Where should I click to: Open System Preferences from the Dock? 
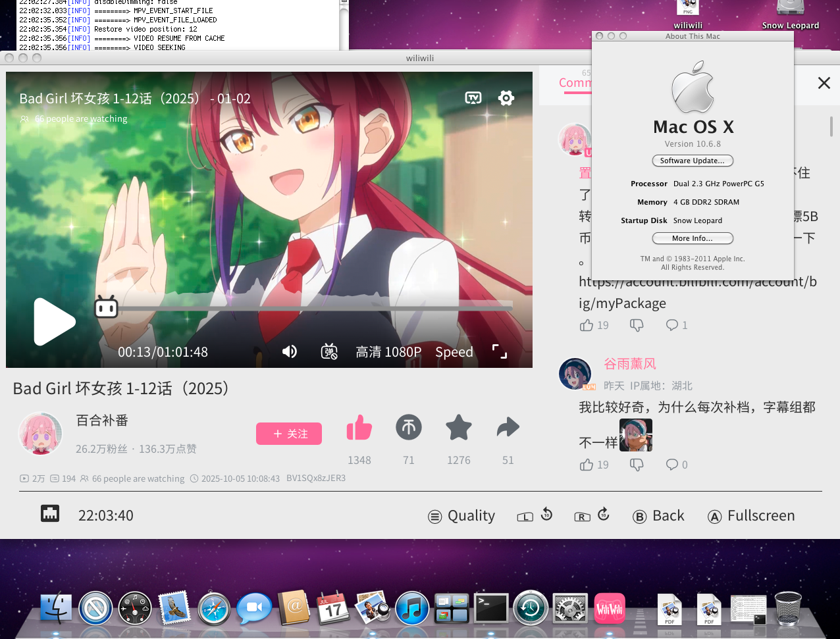point(570,608)
